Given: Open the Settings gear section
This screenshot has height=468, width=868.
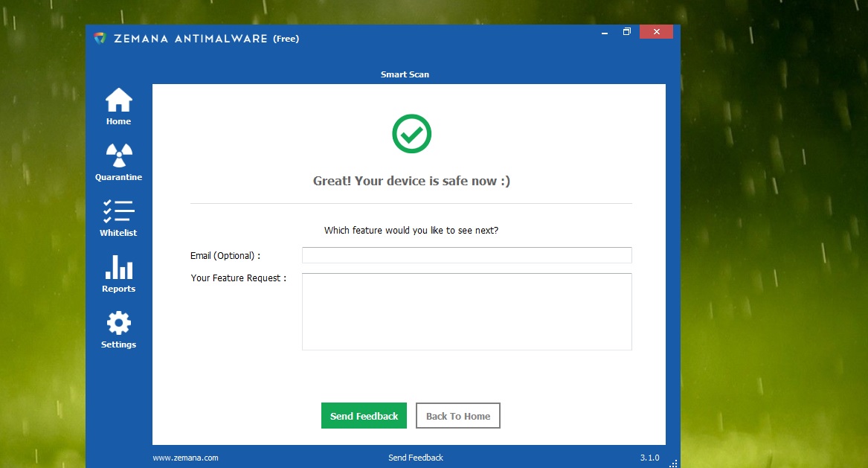Looking at the screenshot, I should pyautogui.click(x=118, y=330).
